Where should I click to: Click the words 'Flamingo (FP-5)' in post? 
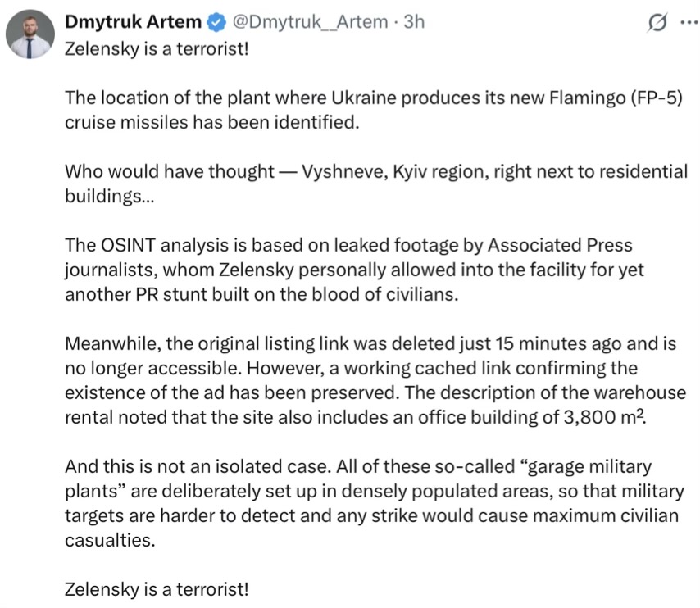[616, 98]
